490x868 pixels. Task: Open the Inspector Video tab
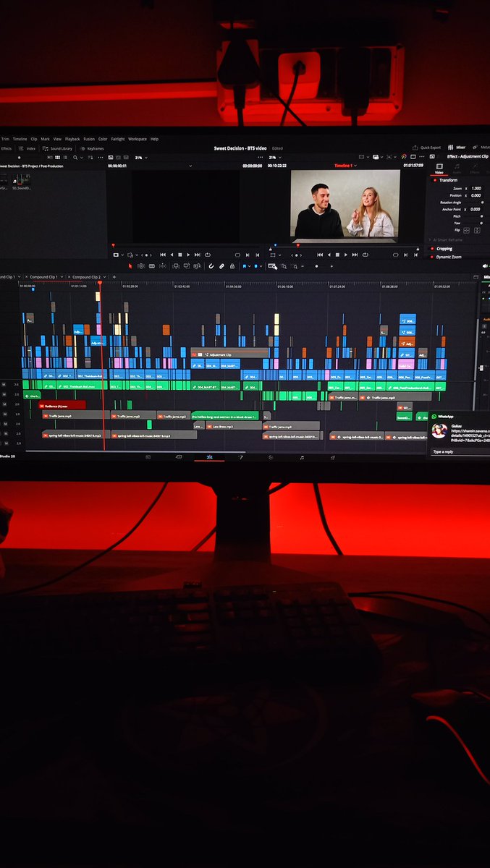[x=439, y=168]
